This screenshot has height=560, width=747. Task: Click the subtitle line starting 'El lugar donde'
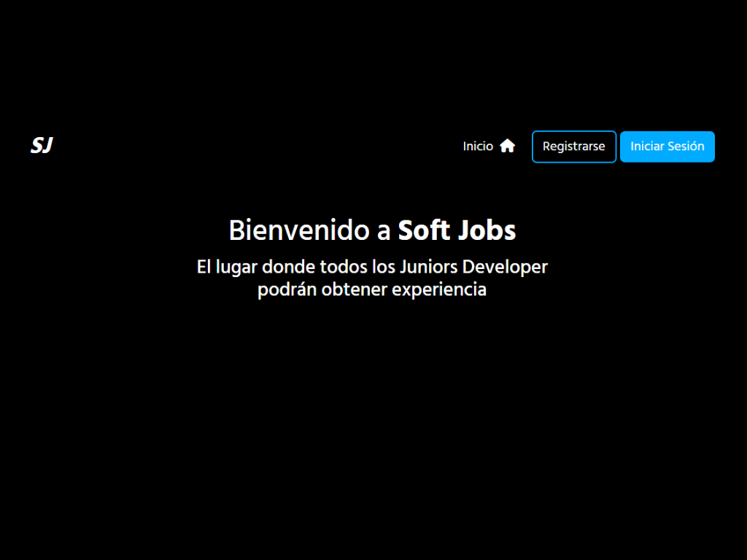point(372,267)
